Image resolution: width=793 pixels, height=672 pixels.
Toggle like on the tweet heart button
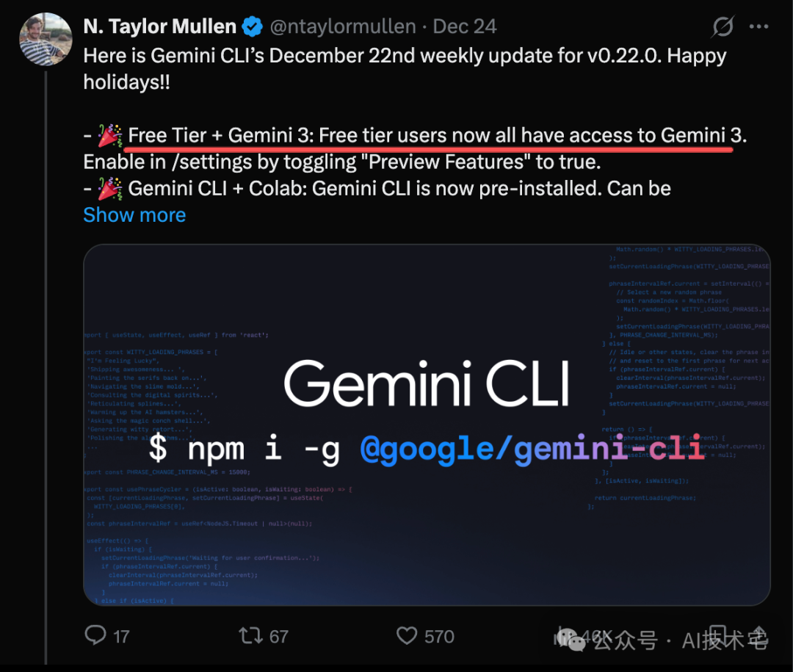pos(407,636)
